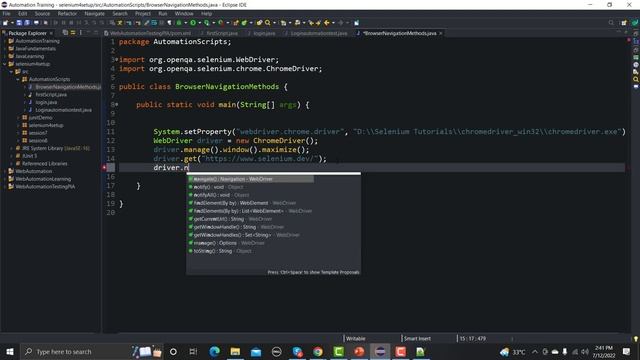
Task: Click the Run Last Tool icon
Action: [220, 23]
